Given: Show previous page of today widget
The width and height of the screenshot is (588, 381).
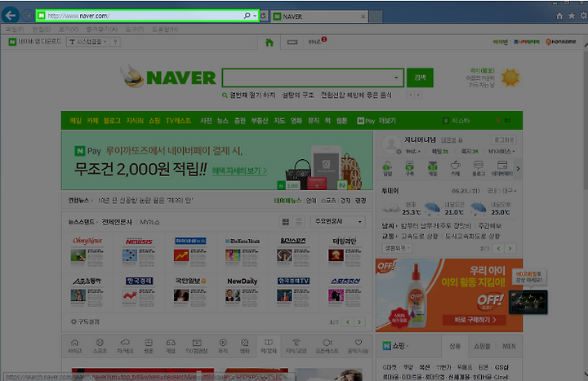Looking at the screenshot, I should click(498, 248).
